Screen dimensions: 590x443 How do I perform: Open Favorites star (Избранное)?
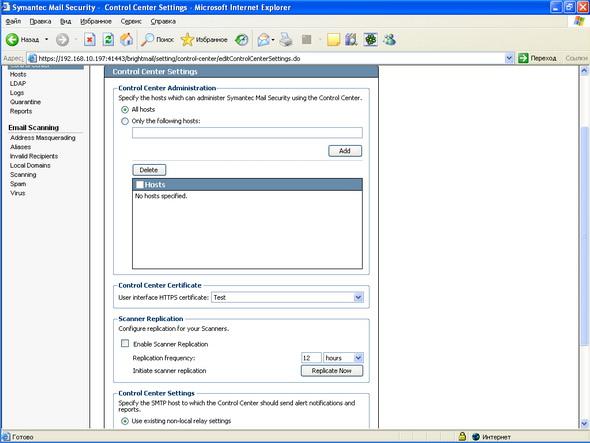204,40
